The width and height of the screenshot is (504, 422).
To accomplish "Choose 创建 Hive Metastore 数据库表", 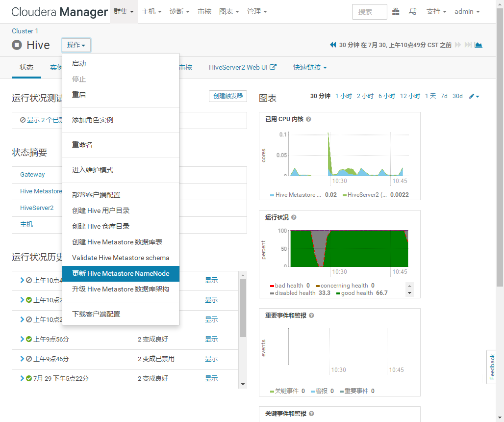I will click(121, 242).
